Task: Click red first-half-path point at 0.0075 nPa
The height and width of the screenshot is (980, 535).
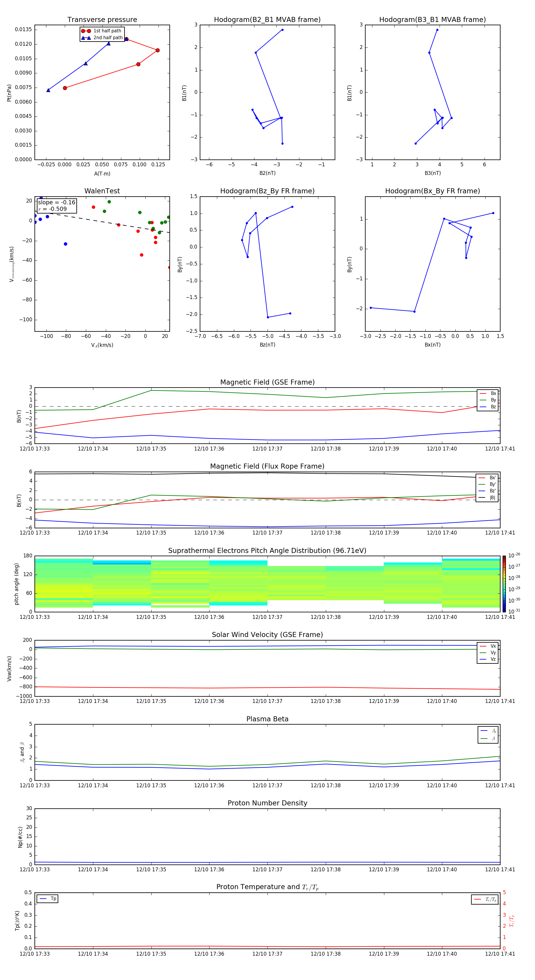Action: pos(65,88)
